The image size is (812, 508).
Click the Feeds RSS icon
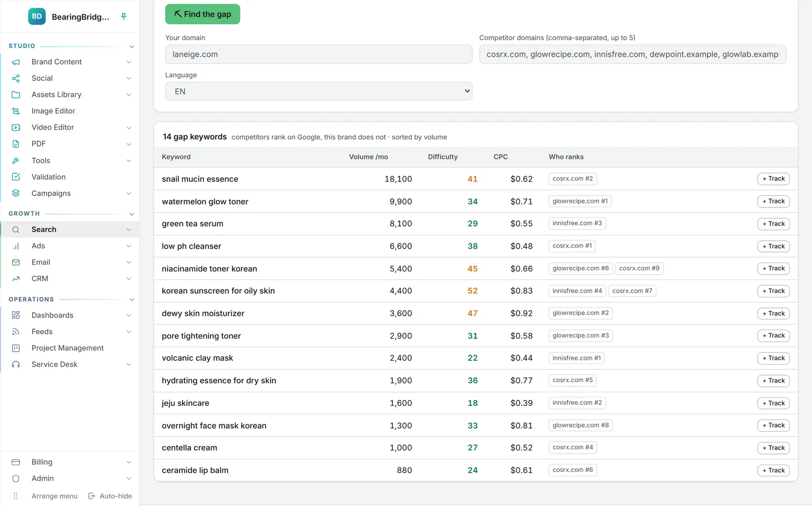click(16, 332)
